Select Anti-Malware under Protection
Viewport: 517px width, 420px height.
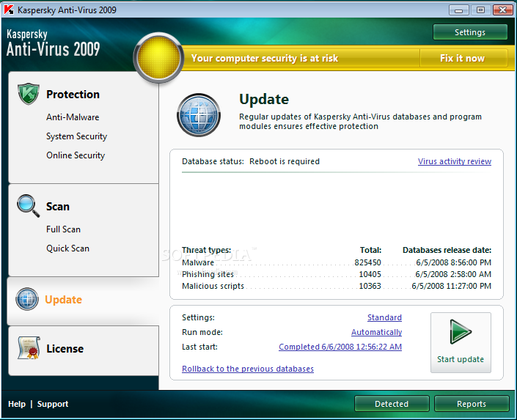pos(73,117)
